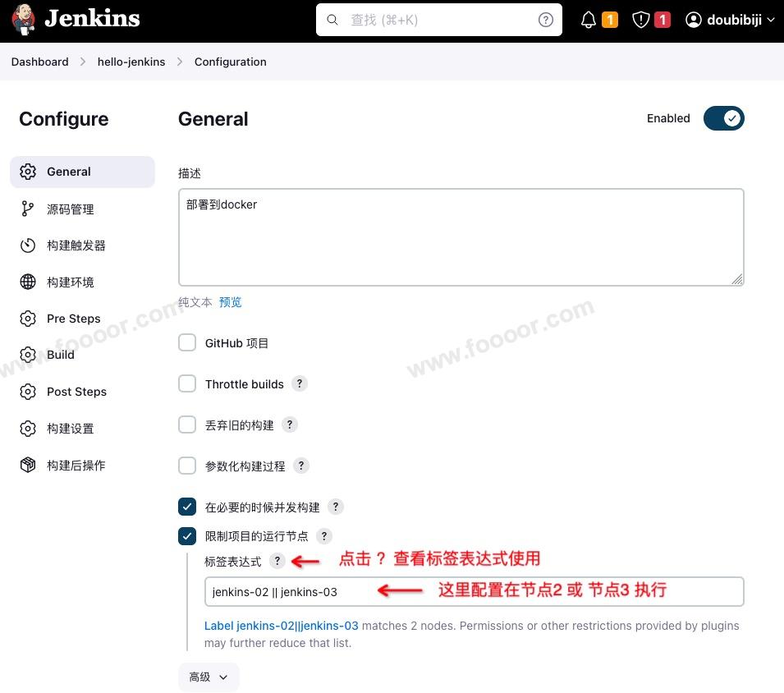Click help icon next to 参数化构建过程
Viewport: 784px width, 693px height.
[x=301, y=466]
